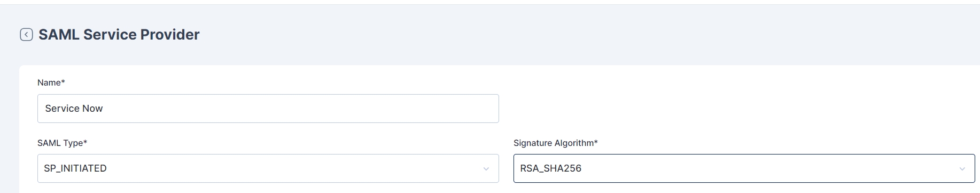This screenshot has height=193, width=980.
Task: Click the Signature Algorithm* label
Action: [x=556, y=143]
